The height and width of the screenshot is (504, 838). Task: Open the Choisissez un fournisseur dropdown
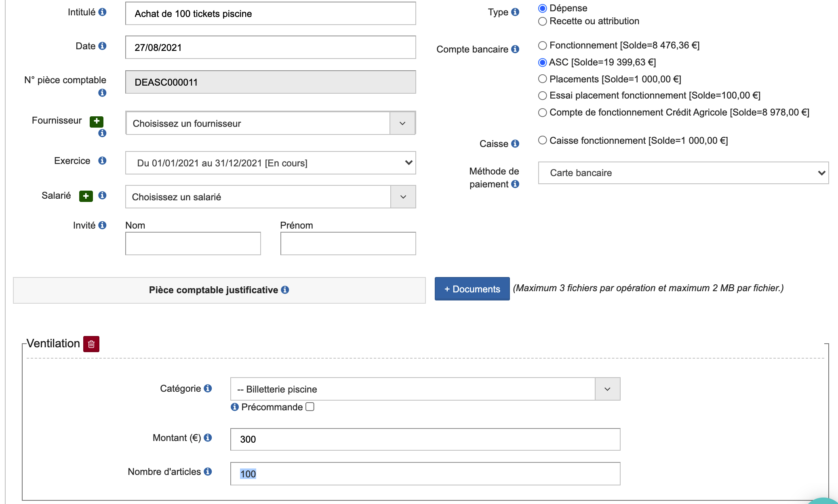(270, 123)
